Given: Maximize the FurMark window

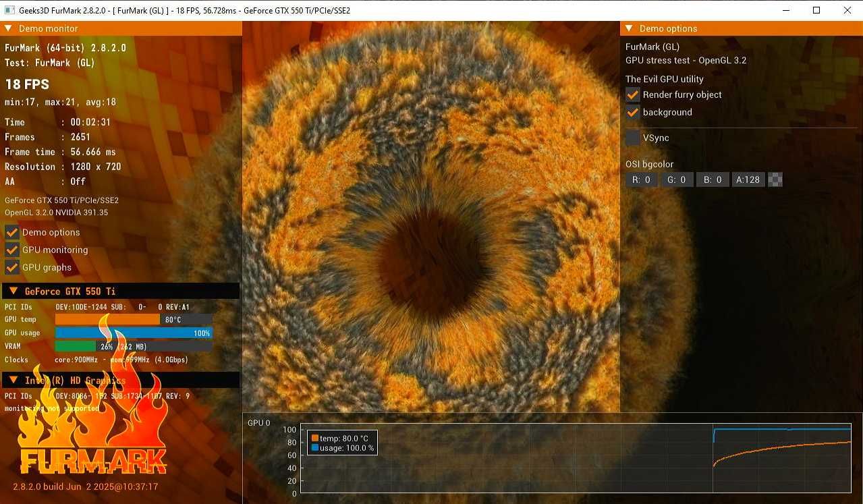Looking at the screenshot, I should point(816,10).
